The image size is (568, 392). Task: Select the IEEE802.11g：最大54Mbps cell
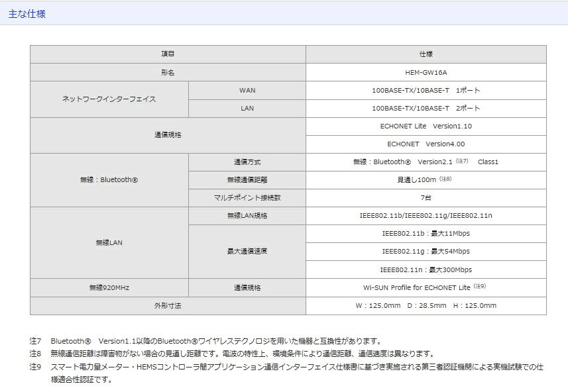click(x=426, y=251)
